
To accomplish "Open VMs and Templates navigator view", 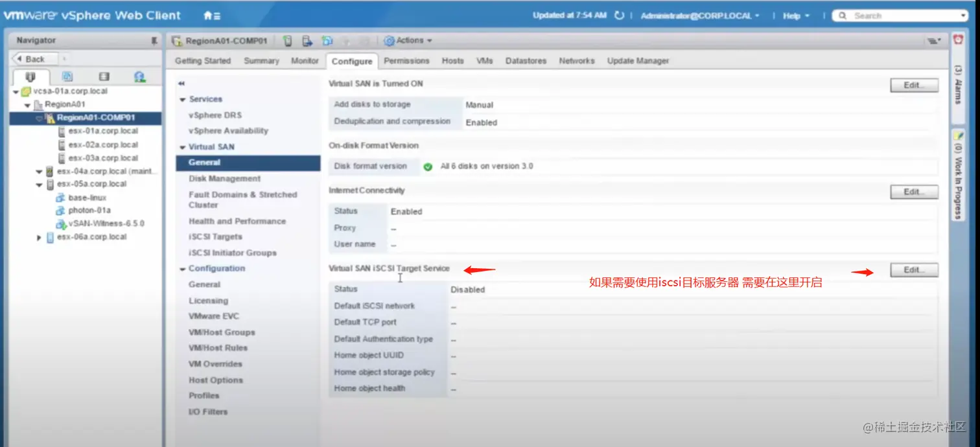I will [x=67, y=76].
